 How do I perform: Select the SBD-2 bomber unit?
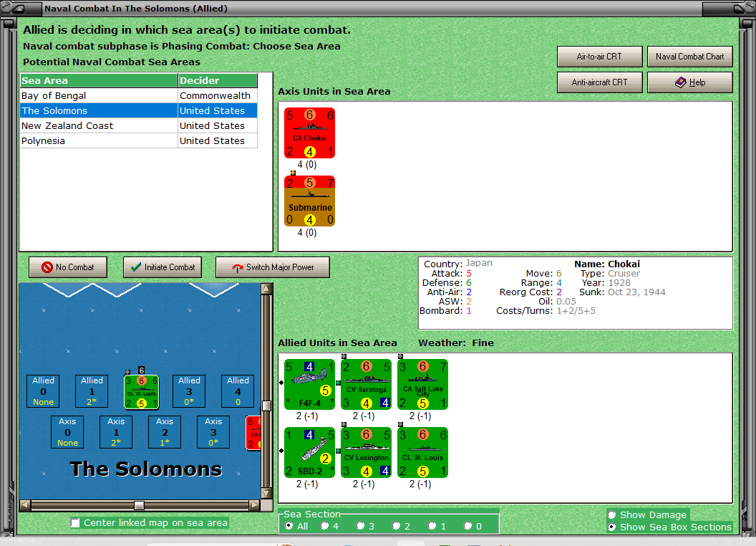[309, 452]
